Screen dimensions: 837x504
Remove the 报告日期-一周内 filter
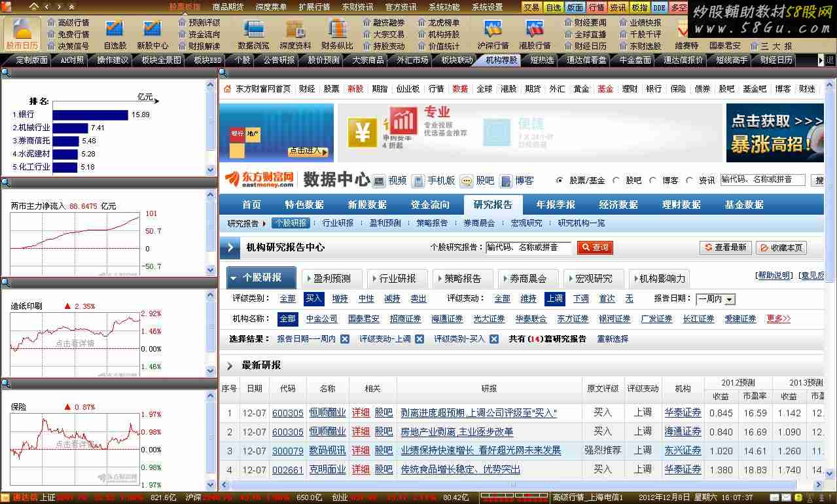[x=345, y=339]
